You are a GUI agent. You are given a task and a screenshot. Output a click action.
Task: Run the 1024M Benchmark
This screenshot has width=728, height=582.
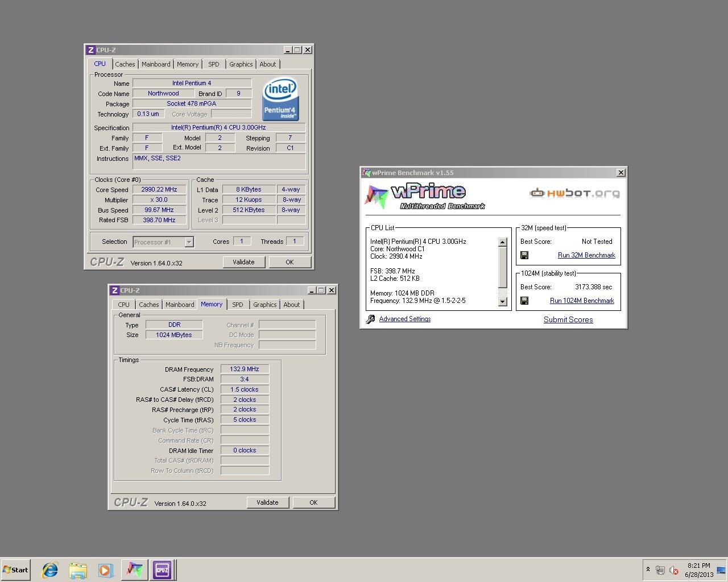(x=582, y=301)
